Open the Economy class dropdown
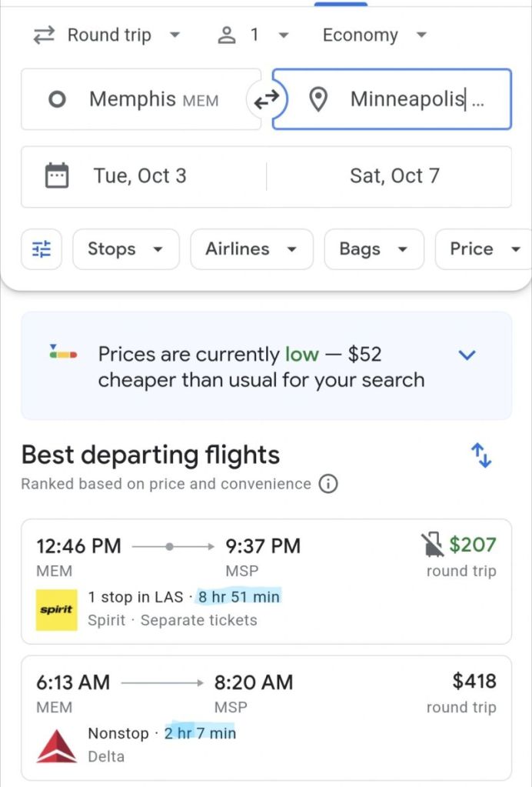 [x=374, y=35]
